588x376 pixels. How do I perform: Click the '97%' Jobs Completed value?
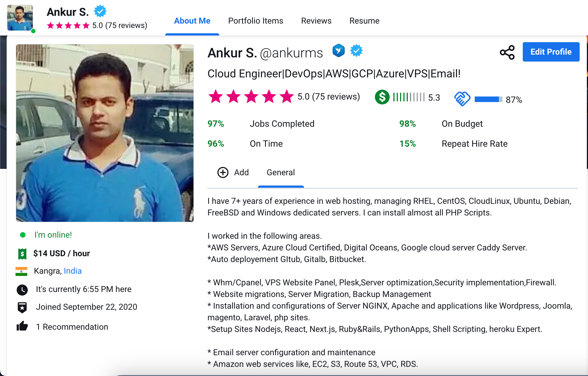coord(216,124)
